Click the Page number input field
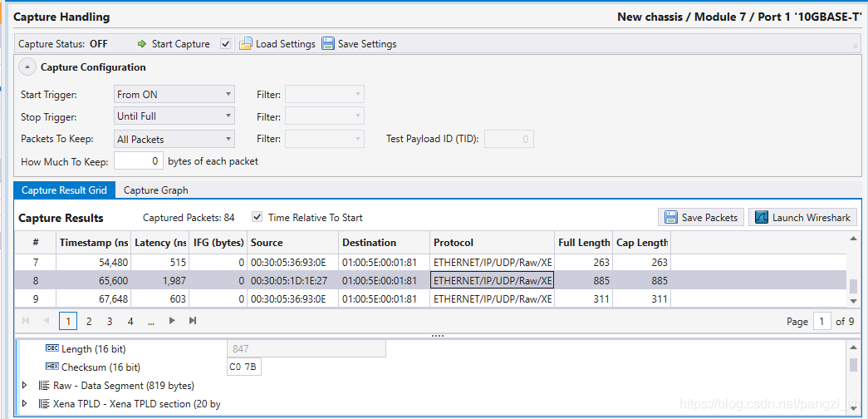Viewport: 868px width, 419px height. pos(822,321)
